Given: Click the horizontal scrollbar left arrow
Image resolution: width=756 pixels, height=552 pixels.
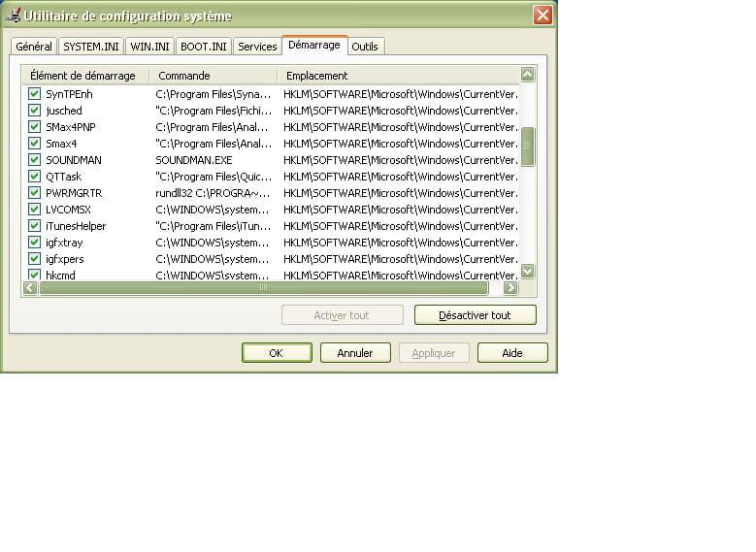Looking at the screenshot, I should click(x=30, y=288).
